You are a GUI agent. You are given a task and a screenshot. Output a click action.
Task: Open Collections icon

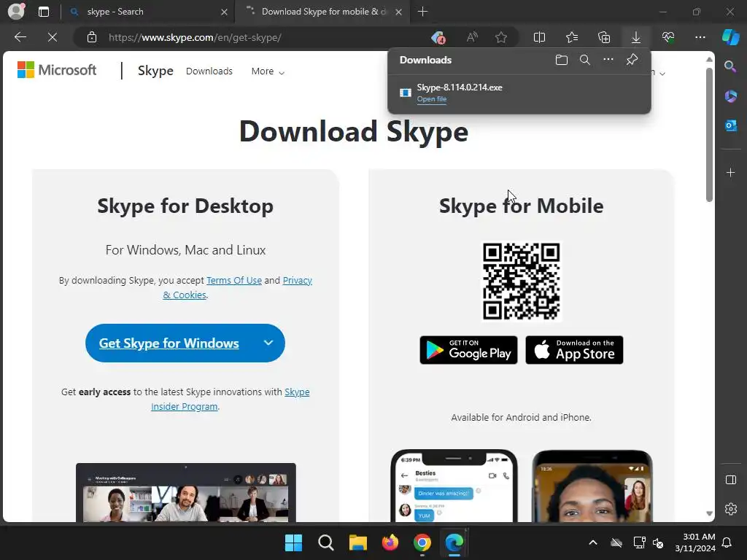(603, 37)
